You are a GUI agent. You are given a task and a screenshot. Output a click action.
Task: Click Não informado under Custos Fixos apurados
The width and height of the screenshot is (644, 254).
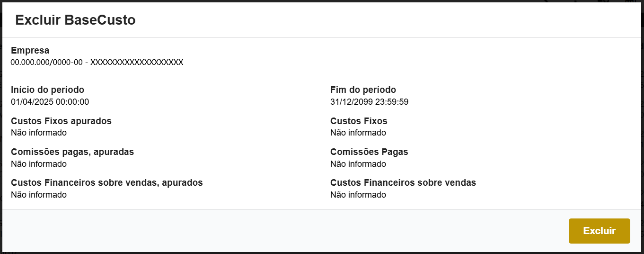click(39, 133)
